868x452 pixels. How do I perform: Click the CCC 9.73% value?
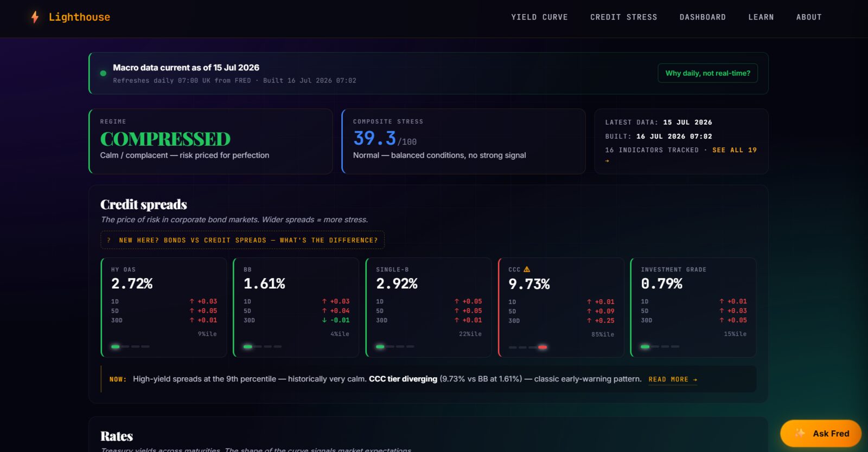click(529, 284)
